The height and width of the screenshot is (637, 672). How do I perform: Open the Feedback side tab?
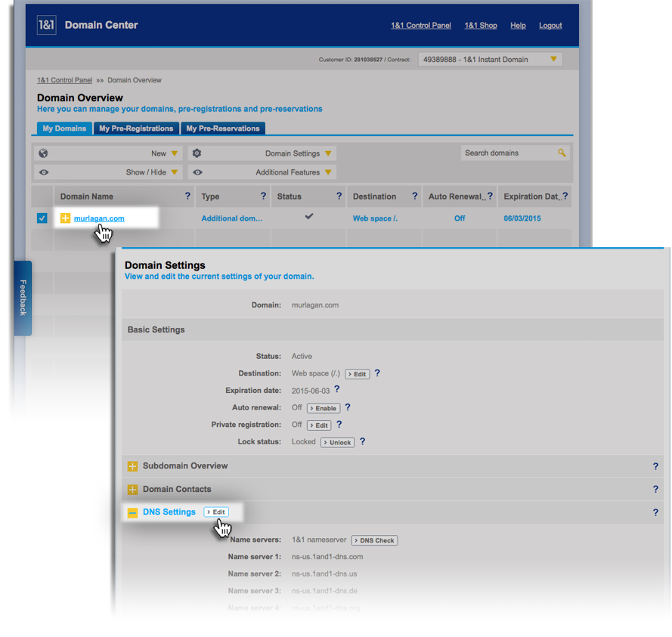(23, 298)
